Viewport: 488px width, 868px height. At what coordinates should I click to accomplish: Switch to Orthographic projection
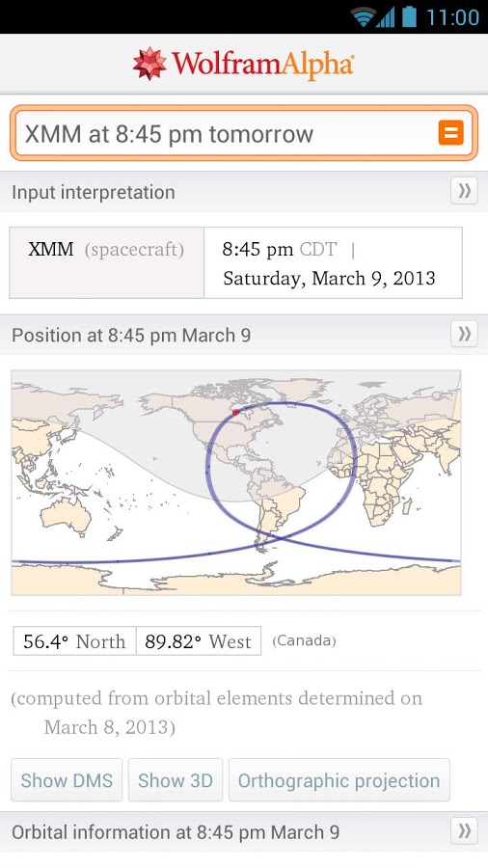click(x=339, y=780)
